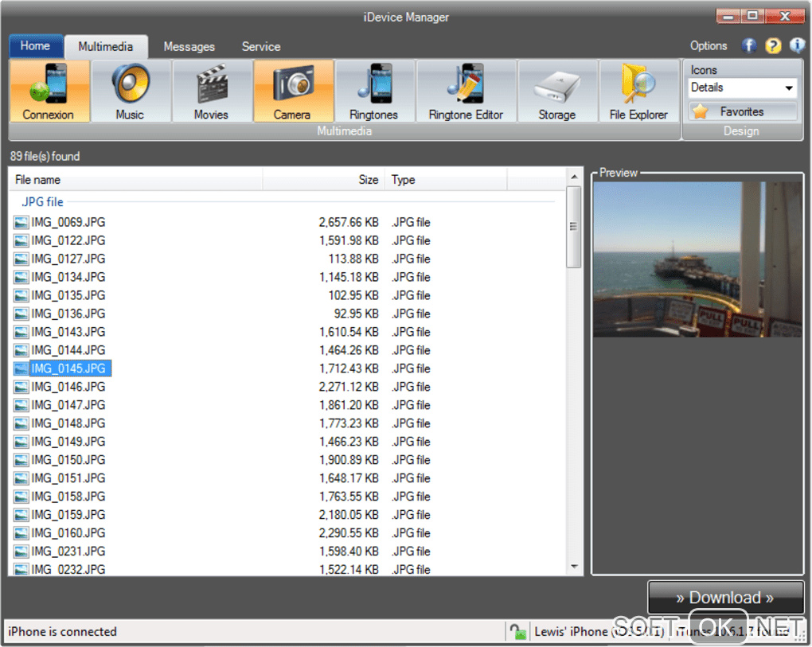Open the Icons view dropdown showing Details
Screen dimensions: 812x647
tap(743, 88)
